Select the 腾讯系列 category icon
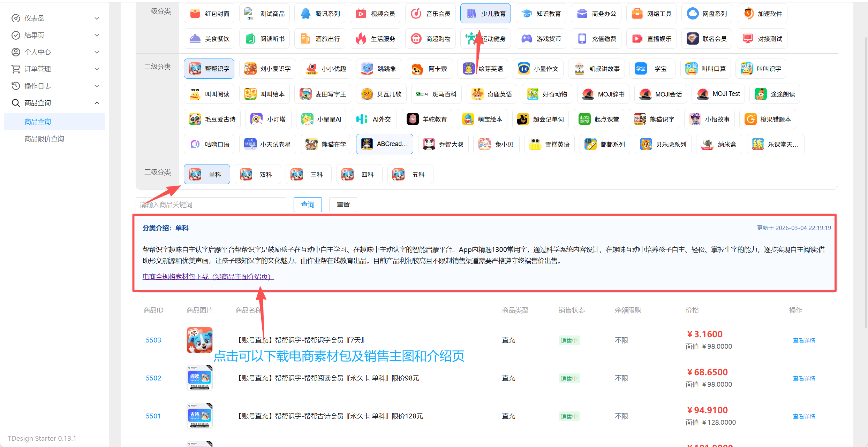Viewport: 868px width, 447px height. point(319,13)
